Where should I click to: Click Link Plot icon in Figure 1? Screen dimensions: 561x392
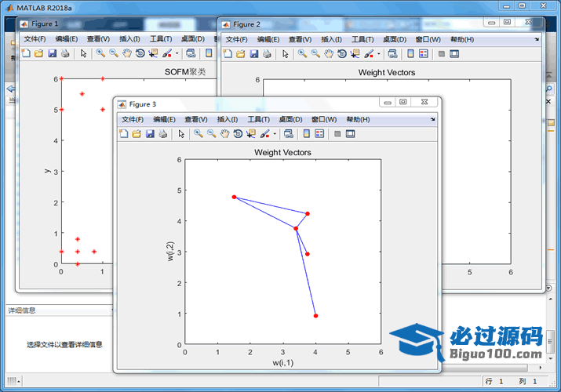[x=191, y=53]
